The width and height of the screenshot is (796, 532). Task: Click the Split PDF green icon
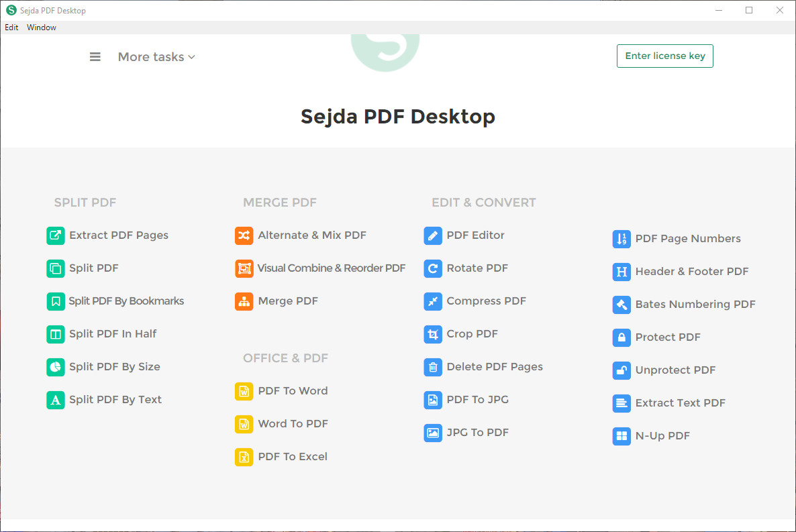[55, 268]
